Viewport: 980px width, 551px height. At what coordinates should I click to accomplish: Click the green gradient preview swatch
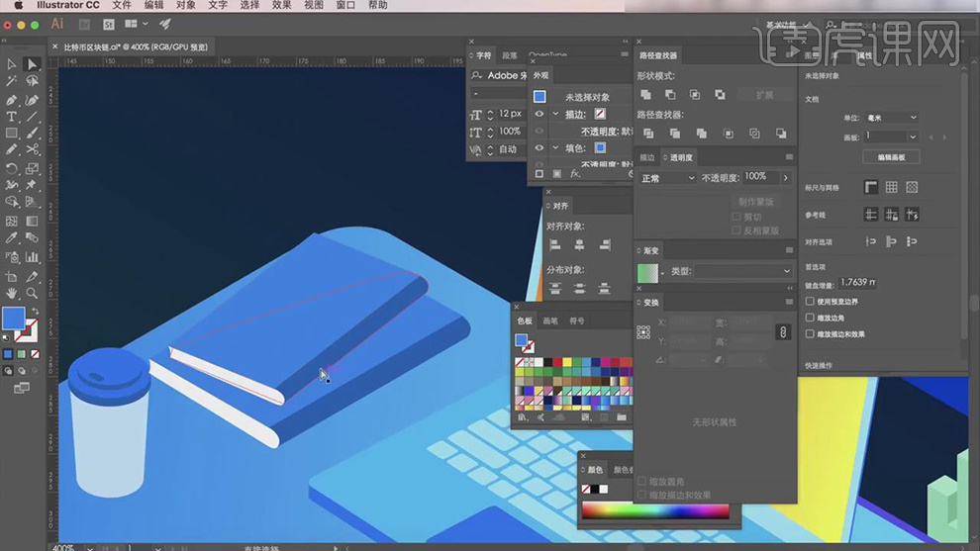647,273
